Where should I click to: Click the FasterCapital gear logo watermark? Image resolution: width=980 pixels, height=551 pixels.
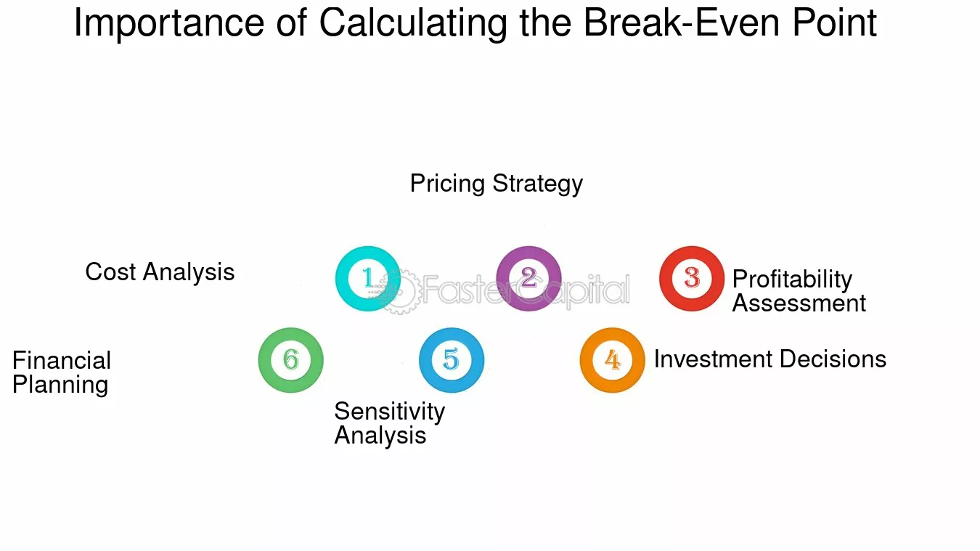[399, 292]
